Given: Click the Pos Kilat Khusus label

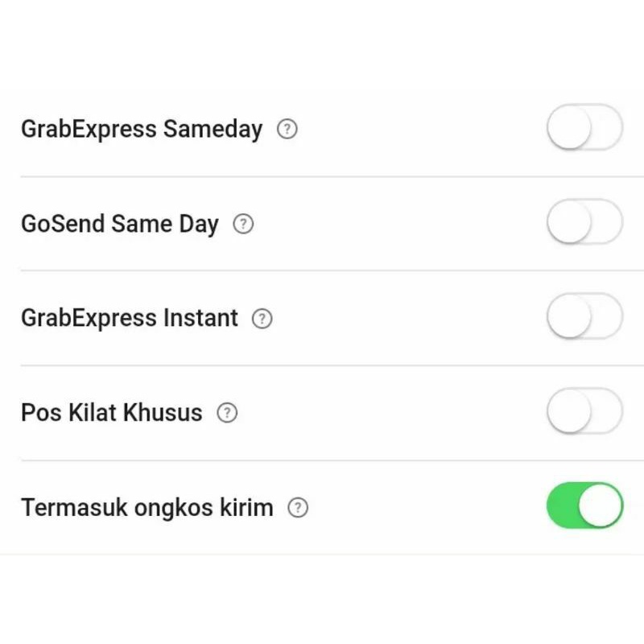Looking at the screenshot, I should coord(112,413).
